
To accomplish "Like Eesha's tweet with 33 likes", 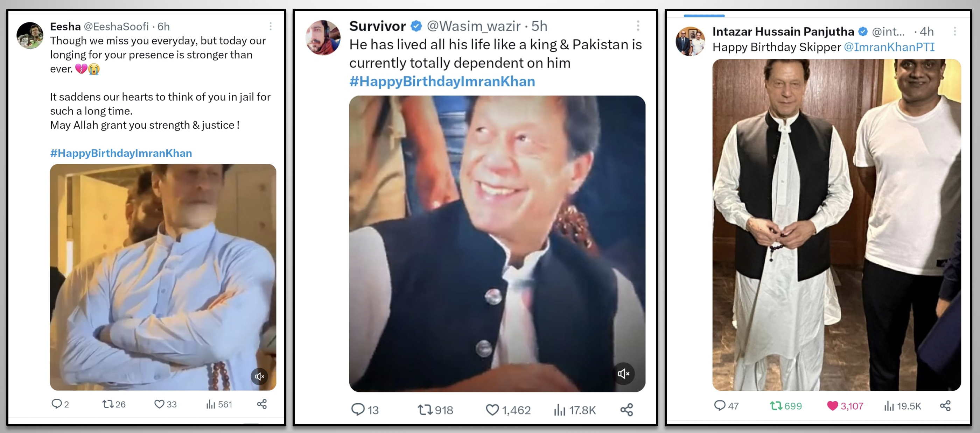I will click(x=159, y=404).
